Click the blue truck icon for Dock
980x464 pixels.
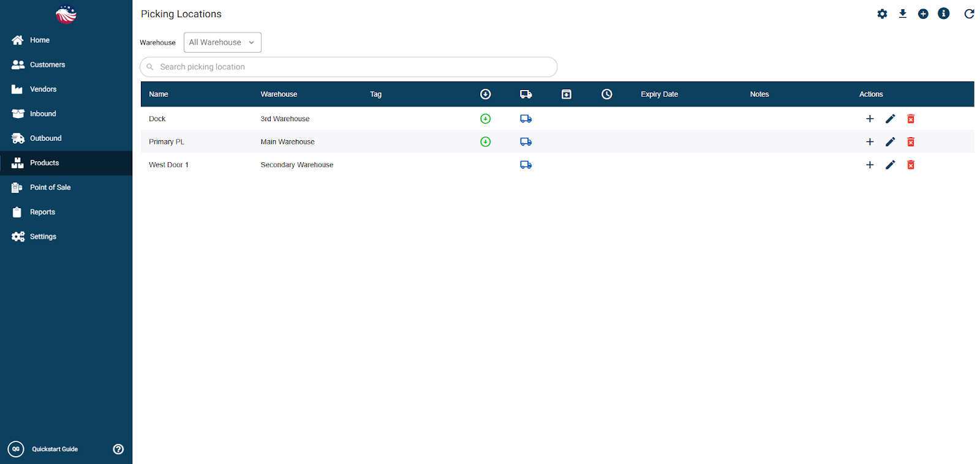click(526, 119)
